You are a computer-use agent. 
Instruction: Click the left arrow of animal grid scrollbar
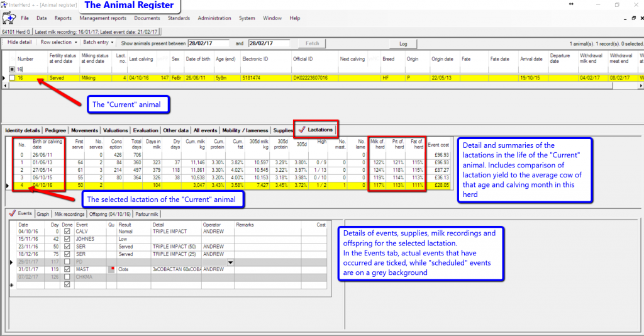pyautogui.click(x=4, y=86)
